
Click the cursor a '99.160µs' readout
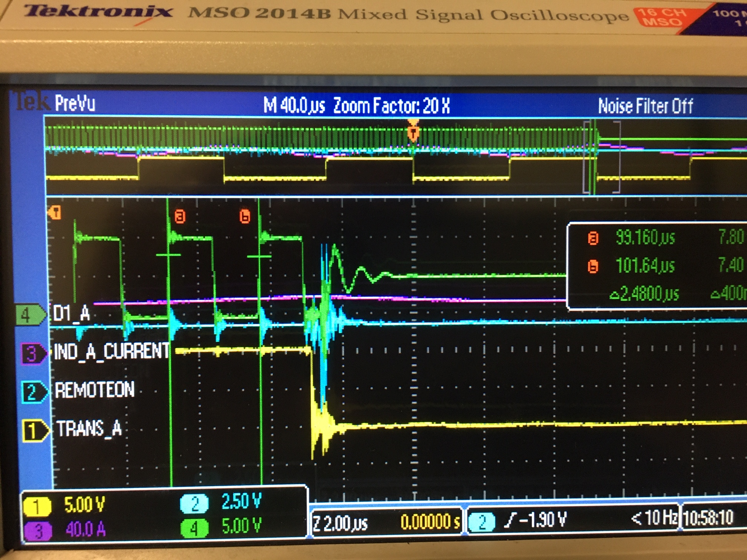(645, 237)
